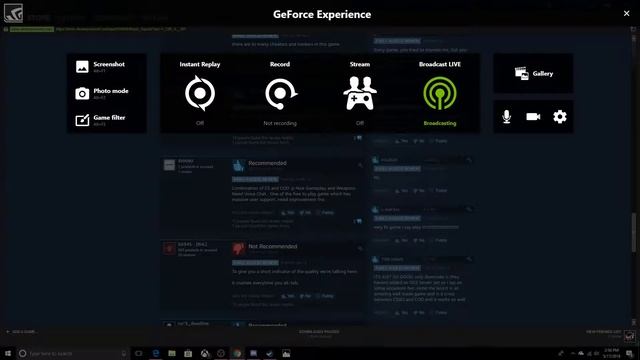
Task: Open Chrome from the taskbar
Action: [237, 353]
